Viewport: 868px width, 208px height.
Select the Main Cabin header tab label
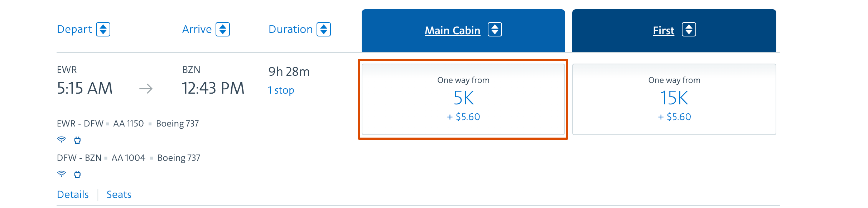pyautogui.click(x=452, y=31)
